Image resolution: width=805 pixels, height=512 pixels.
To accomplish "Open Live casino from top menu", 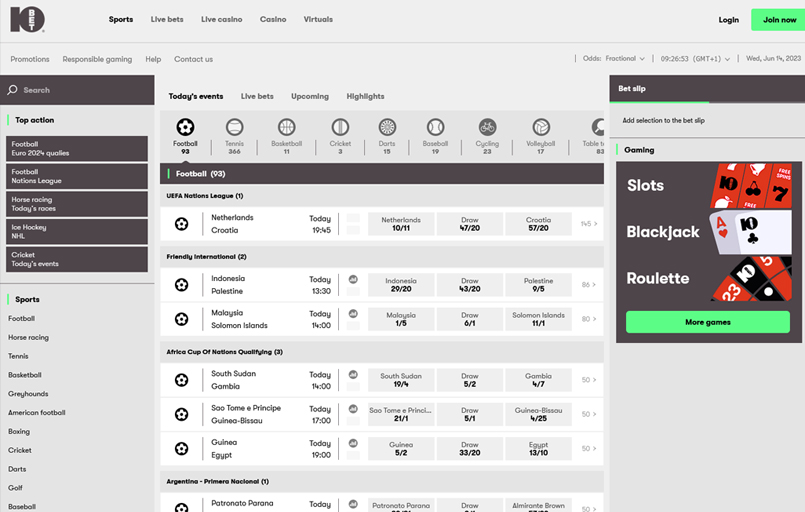I will coord(221,20).
